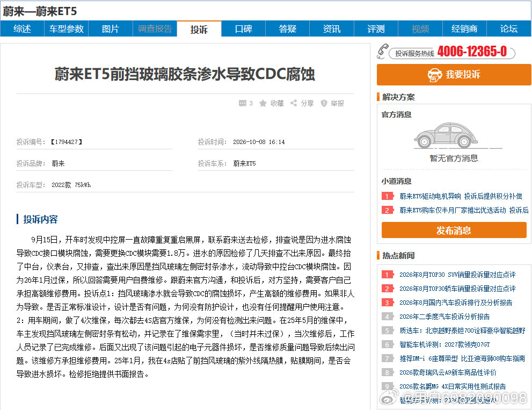This screenshot has height=410, width=532.
Task: Click the gray rank 5 badge in 热点新闻
Action: (388, 330)
